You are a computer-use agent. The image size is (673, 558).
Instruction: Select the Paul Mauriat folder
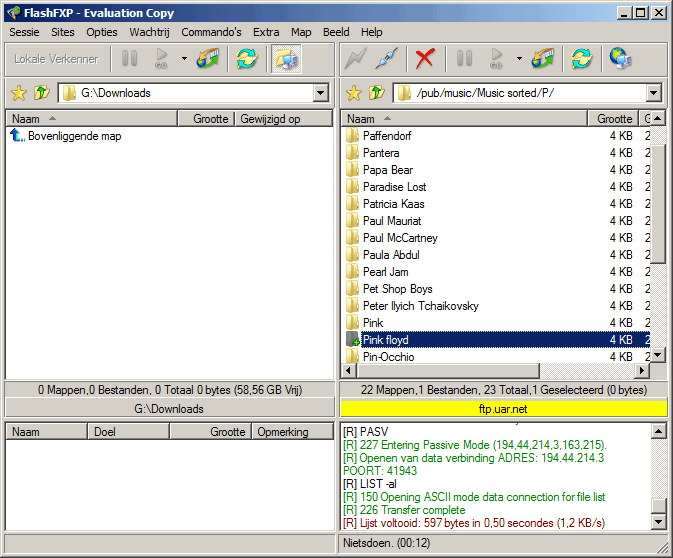click(392, 221)
